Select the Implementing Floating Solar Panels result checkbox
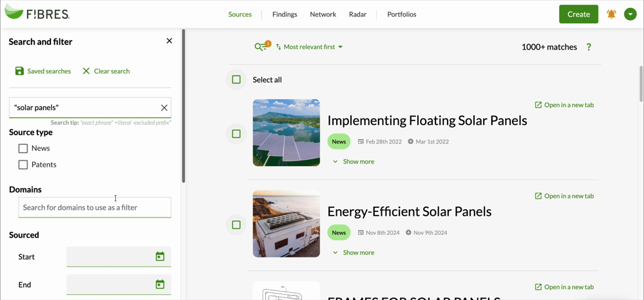This screenshot has height=300, width=644. [236, 134]
